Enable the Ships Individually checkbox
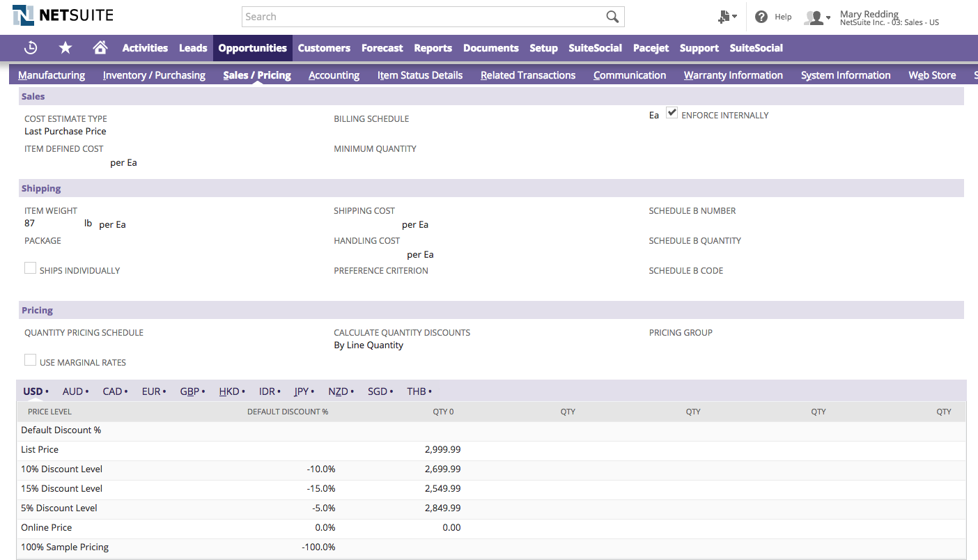Image resolution: width=978 pixels, height=560 pixels. [x=30, y=267]
